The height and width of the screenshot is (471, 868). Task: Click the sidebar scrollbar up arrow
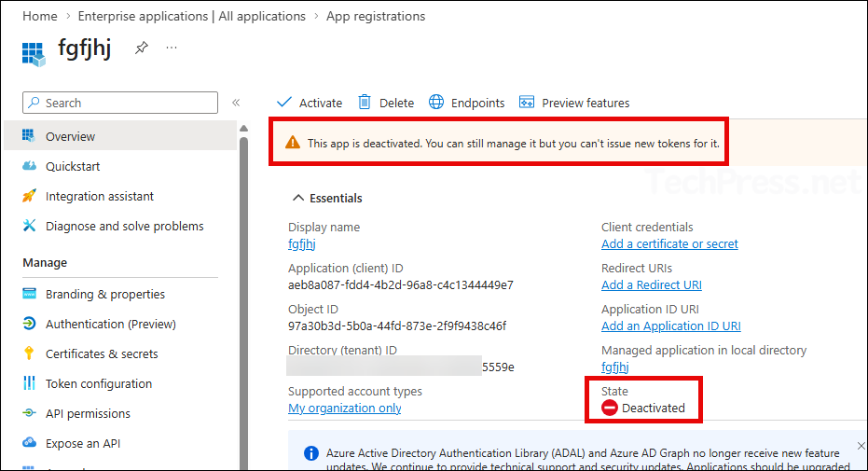coord(243,128)
